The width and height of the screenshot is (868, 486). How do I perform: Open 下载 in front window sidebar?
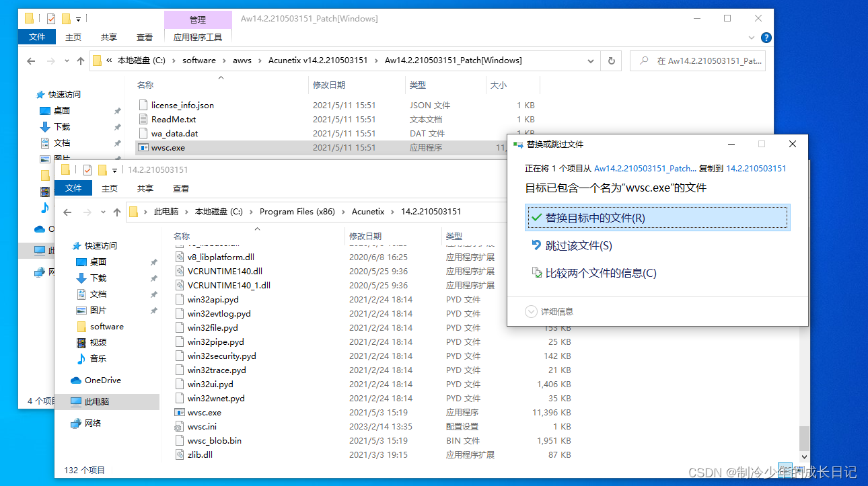point(98,278)
